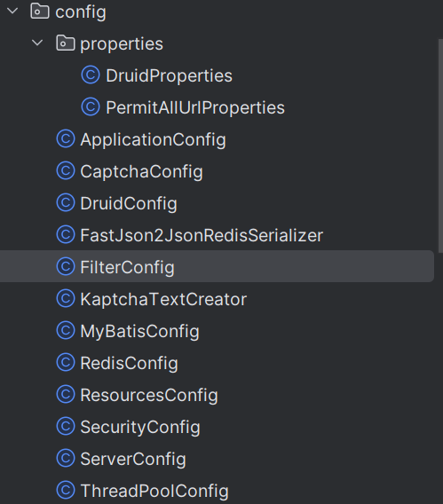This screenshot has width=443, height=504.
Task: Select RedisConfig in project tree
Action: point(129,363)
